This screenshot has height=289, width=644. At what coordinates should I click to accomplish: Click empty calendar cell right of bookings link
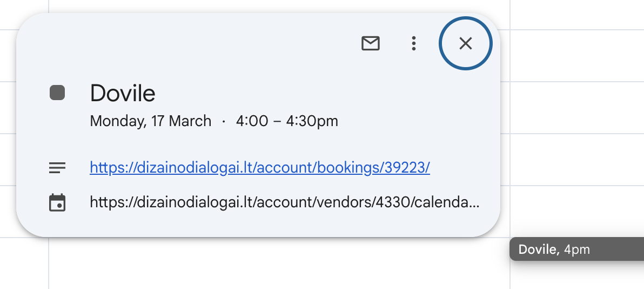[x=576, y=159]
